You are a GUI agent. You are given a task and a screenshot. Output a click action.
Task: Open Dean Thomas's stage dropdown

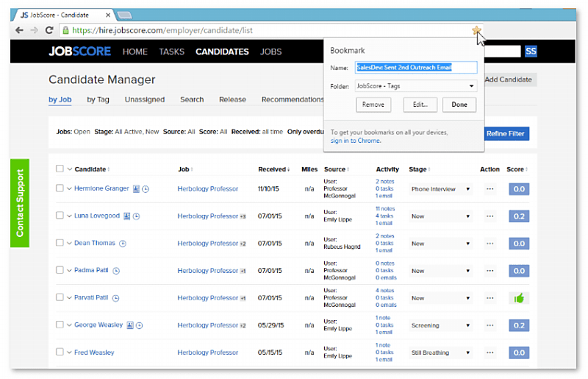[x=440, y=244]
